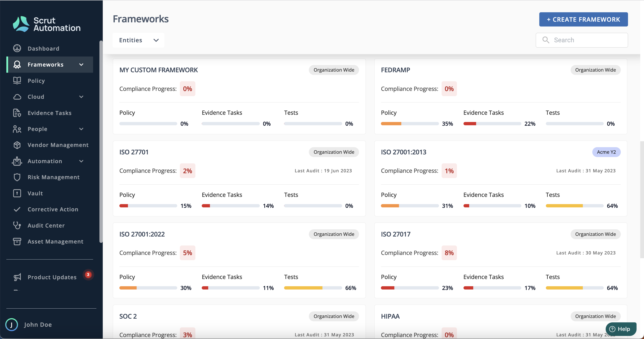Click Organization Wide tag on FEDRAMP
The image size is (644, 339).
(596, 70)
